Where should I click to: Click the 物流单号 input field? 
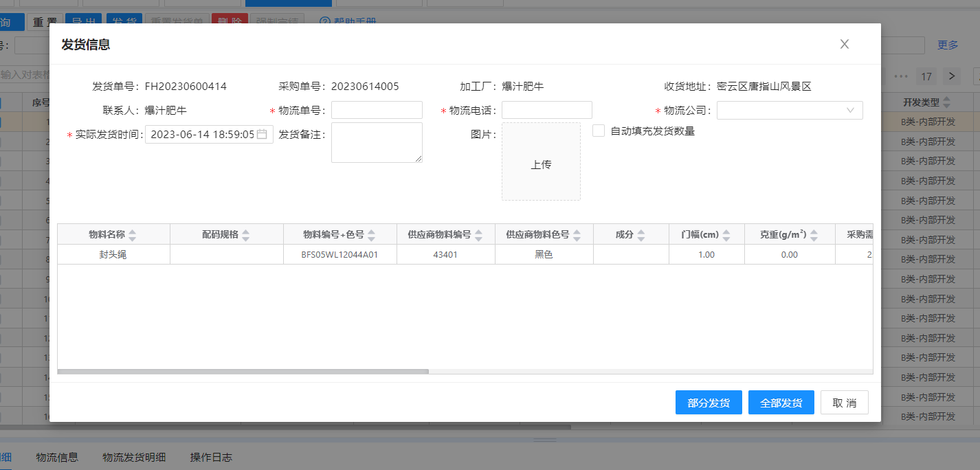377,111
